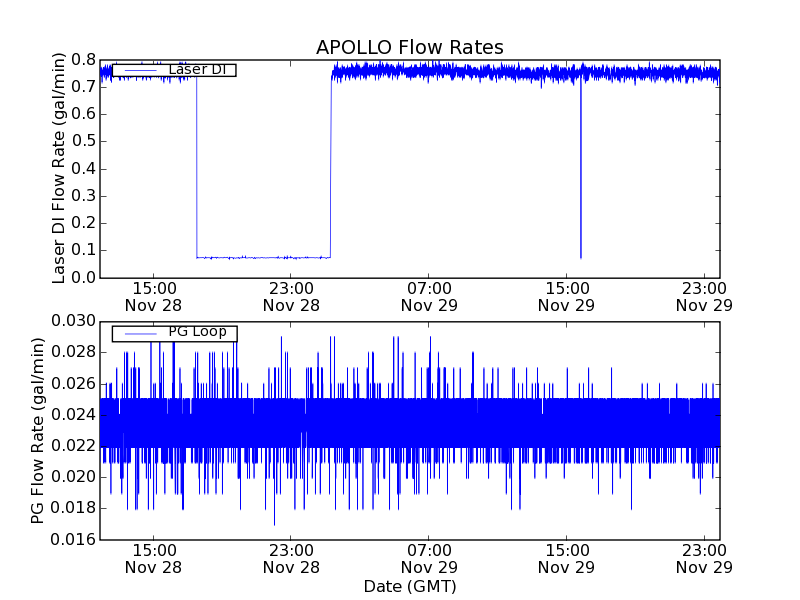This screenshot has height=600, width=800.
Task: Click the 0.1 tick on Laser DI axis
Action: (84, 251)
